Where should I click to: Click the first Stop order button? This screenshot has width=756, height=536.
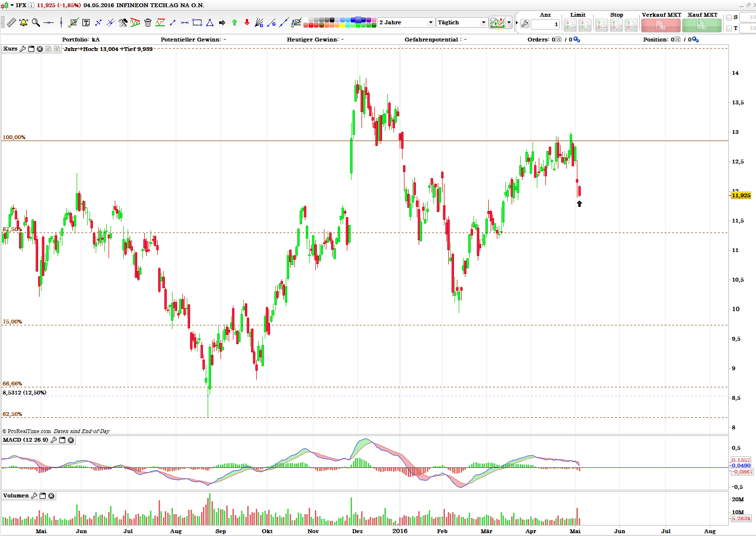602,25
